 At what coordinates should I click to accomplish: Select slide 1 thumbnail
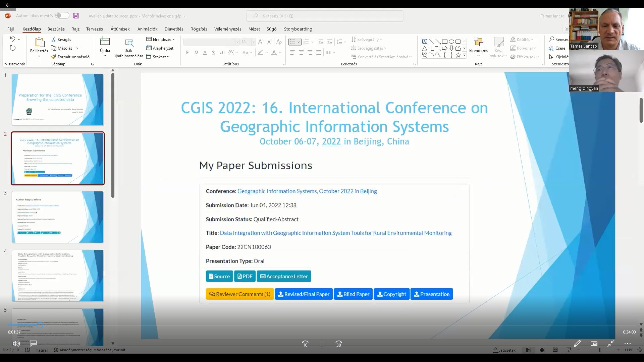(58, 100)
